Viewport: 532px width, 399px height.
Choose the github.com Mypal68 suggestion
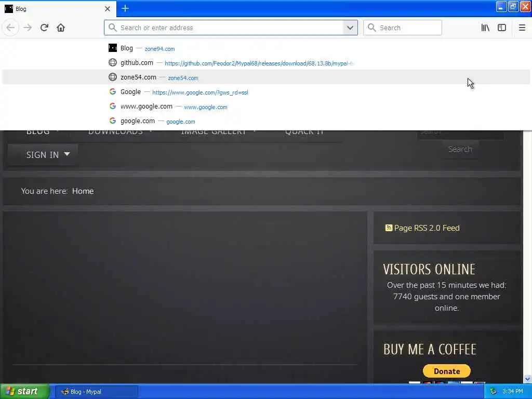point(266,63)
